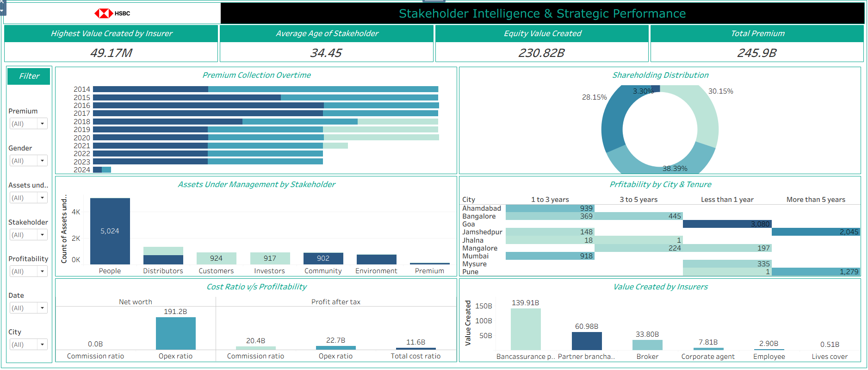Click the HSBC logo
The image size is (868, 370).
(112, 13)
